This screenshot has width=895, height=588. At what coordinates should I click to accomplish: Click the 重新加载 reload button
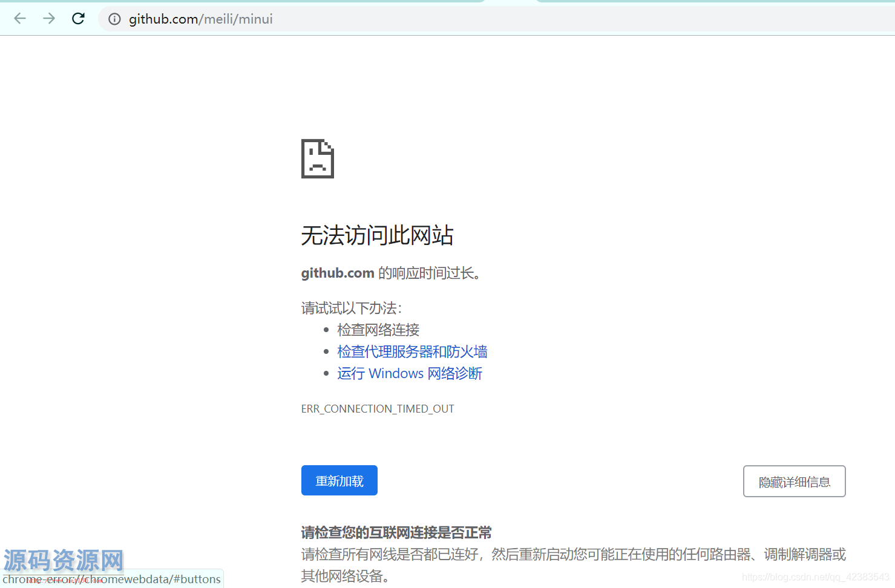coord(339,480)
